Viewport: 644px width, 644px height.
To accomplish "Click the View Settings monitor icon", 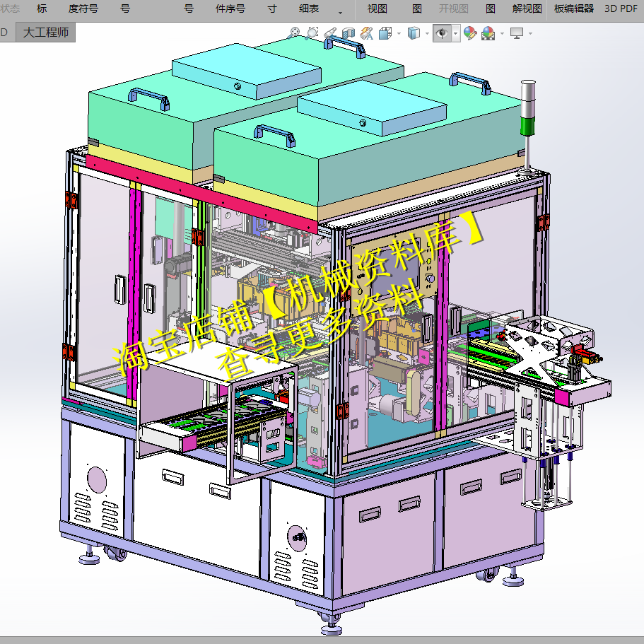I will (x=517, y=33).
